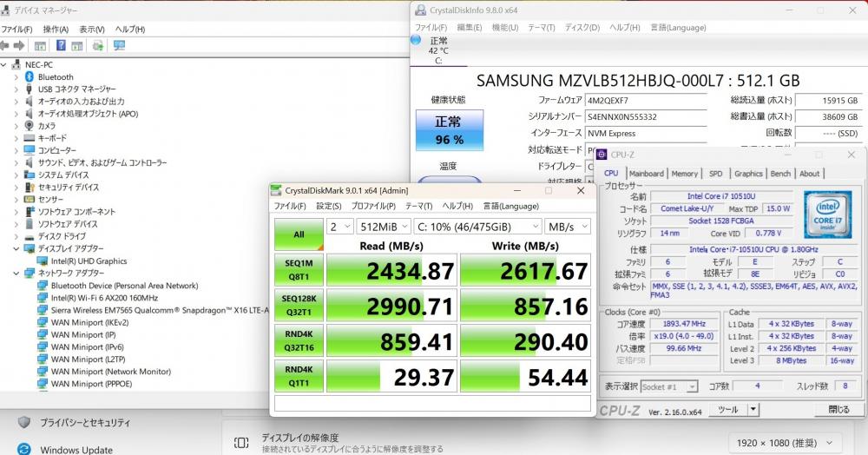Click the 正常 96 % health status button
Screen dimensions: 868x455
point(450,130)
